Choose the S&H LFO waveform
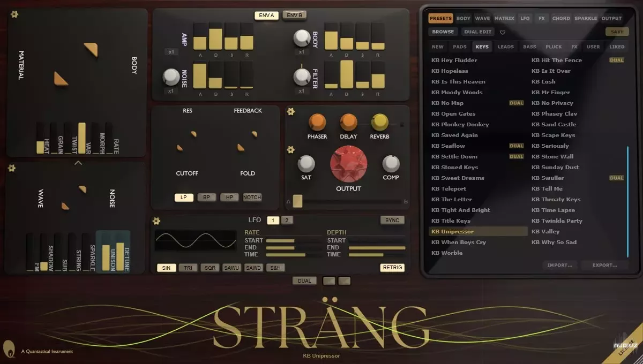This screenshot has width=643, height=364. pyautogui.click(x=276, y=268)
